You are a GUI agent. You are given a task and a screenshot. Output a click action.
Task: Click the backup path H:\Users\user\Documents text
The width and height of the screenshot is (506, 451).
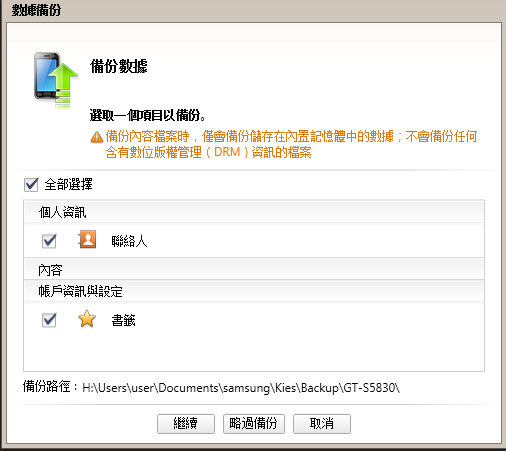(x=241, y=388)
